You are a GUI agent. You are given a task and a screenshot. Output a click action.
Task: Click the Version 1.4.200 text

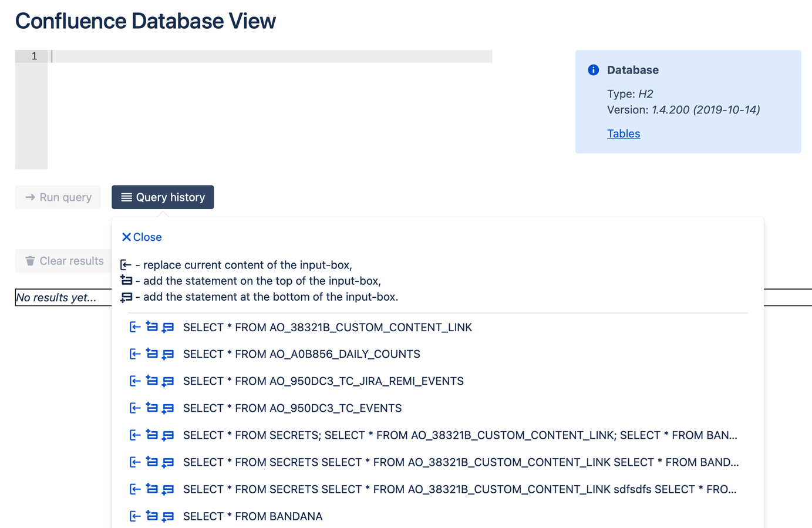coord(683,110)
